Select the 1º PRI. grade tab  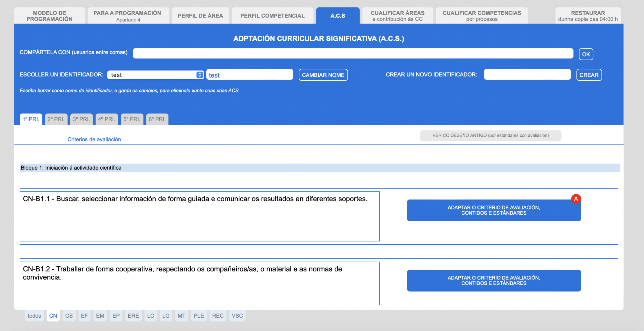(x=31, y=119)
